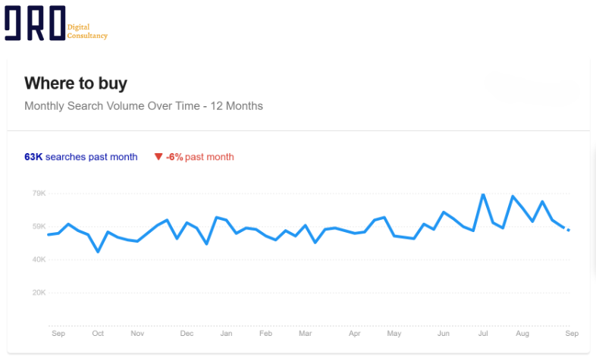
Task: Select the 40K y-axis label
Action: [39, 260]
